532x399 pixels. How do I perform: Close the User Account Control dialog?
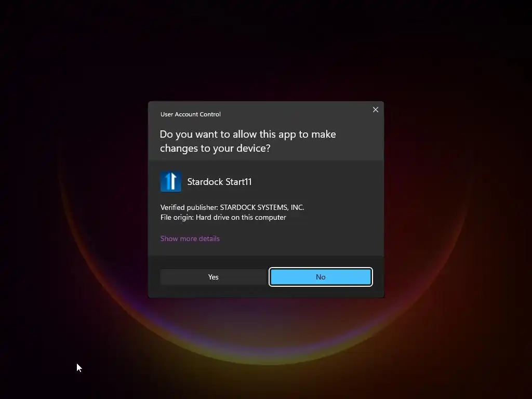pyautogui.click(x=375, y=110)
